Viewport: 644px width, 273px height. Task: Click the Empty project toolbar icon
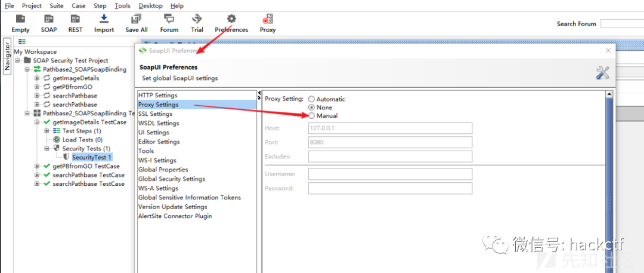point(20,19)
